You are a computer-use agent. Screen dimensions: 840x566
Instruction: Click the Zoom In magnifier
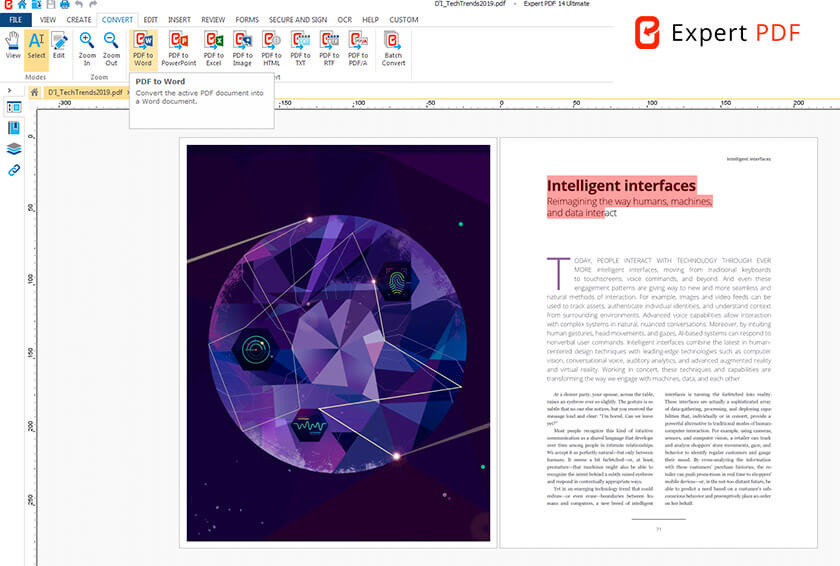tap(87, 47)
